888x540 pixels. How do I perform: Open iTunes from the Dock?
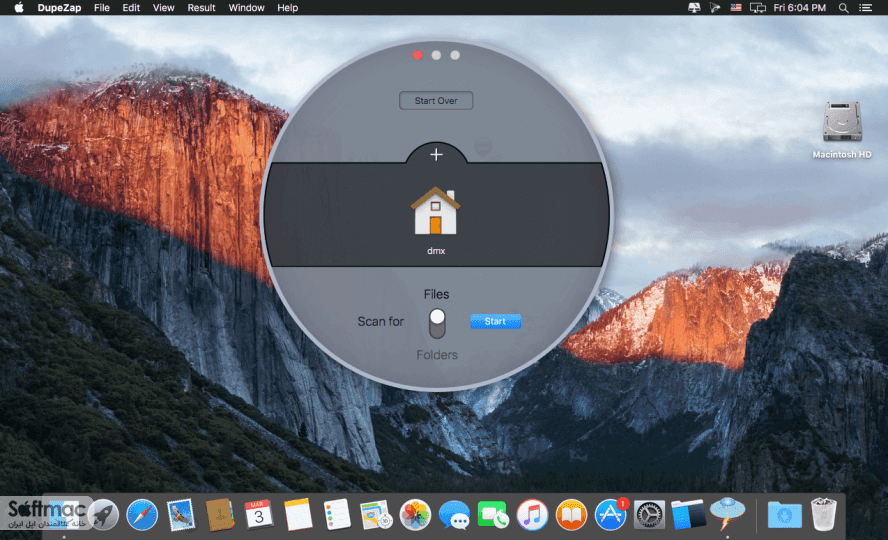coord(532,515)
